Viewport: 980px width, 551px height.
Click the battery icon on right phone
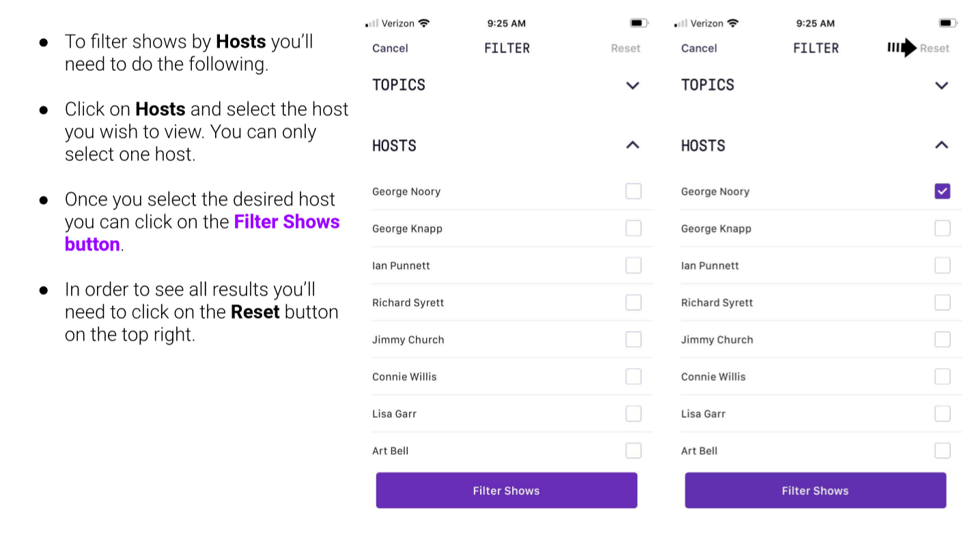948,23
